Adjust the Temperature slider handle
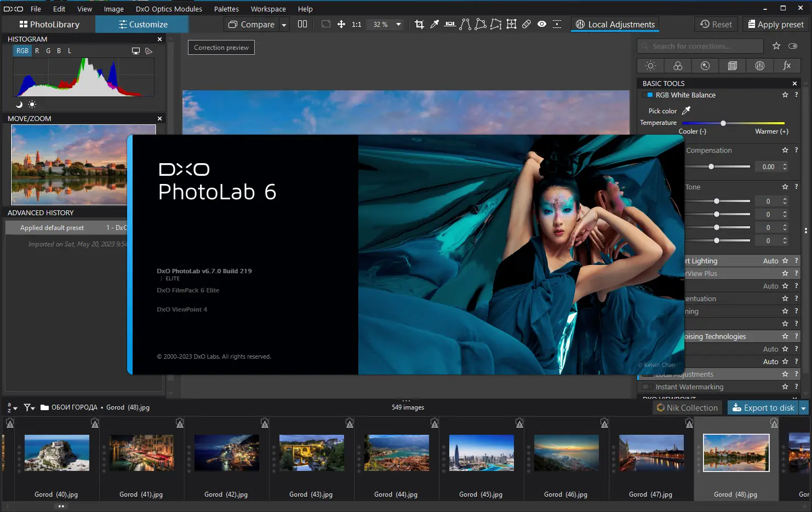The height and width of the screenshot is (512, 812). coord(723,123)
